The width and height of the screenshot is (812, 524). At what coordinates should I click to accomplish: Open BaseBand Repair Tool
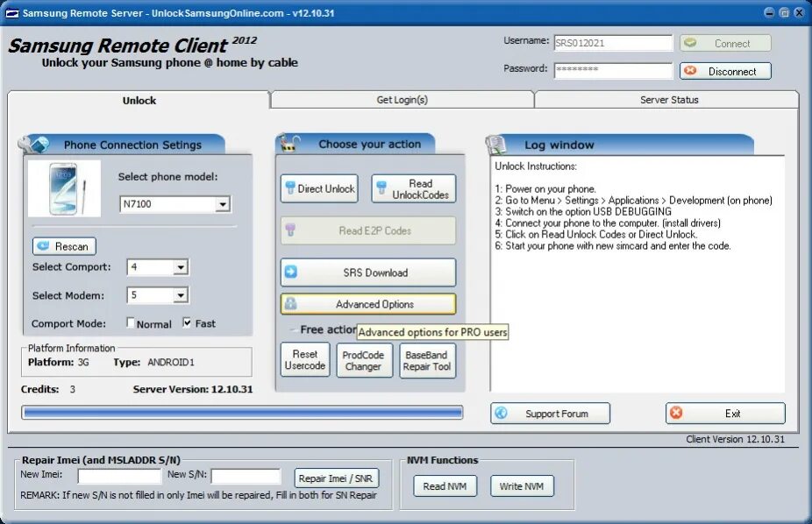point(427,360)
